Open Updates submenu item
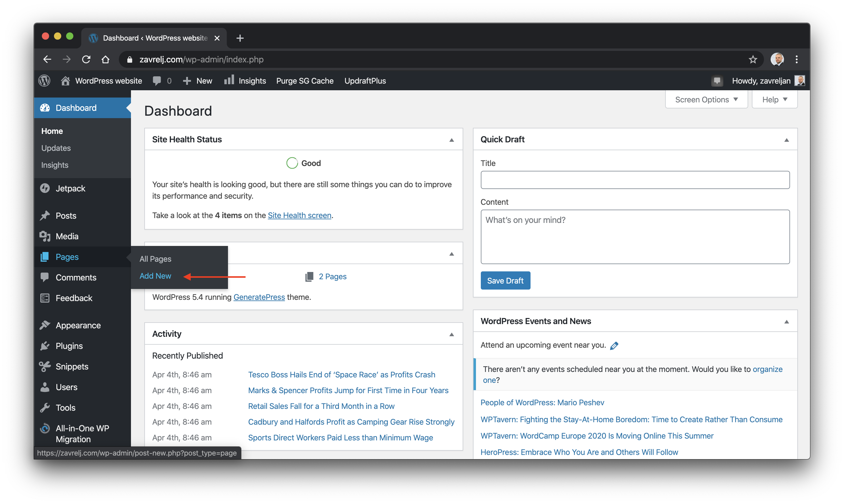The image size is (844, 504). tap(56, 148)
